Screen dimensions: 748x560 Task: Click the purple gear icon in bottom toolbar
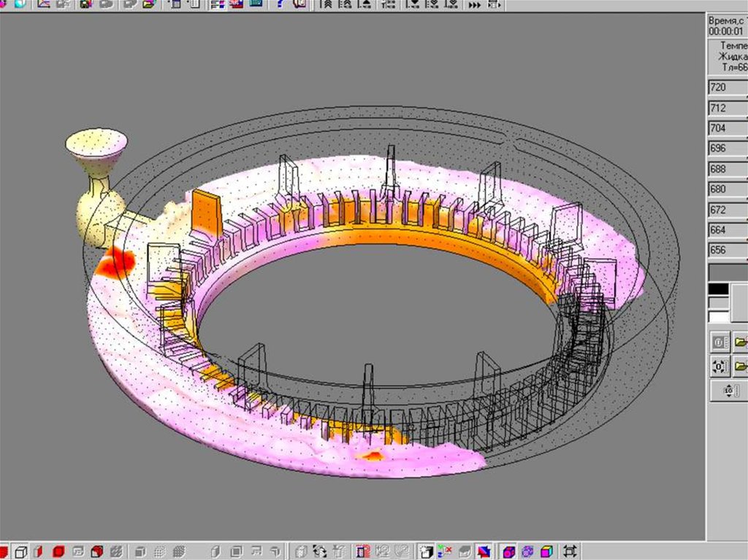pyautogui.click(x=527, y=551)
